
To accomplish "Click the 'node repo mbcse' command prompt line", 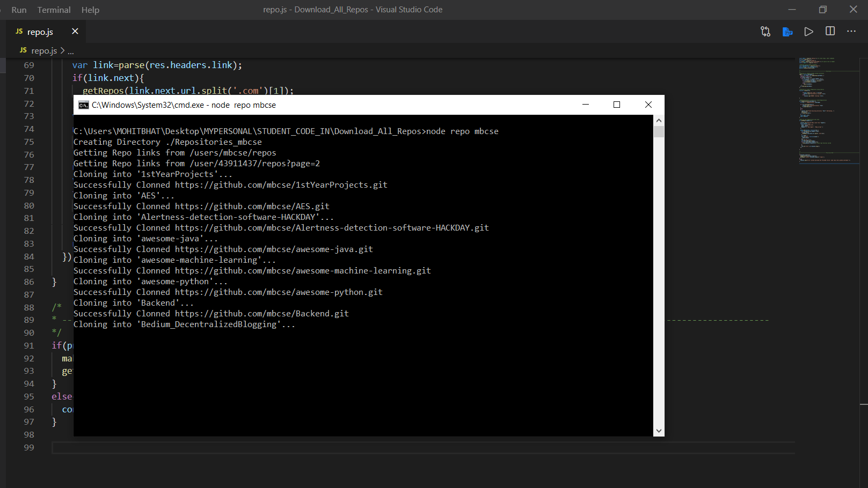I will tap(286, 131).
